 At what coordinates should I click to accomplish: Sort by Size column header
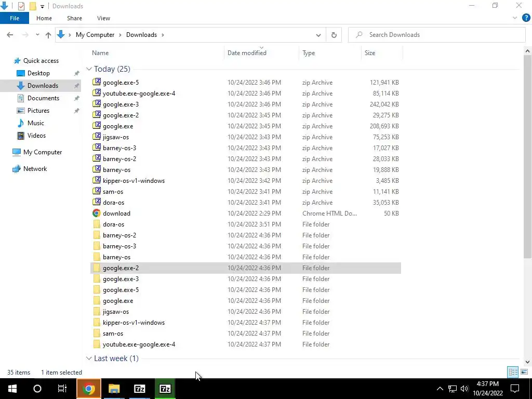(370, 53)
